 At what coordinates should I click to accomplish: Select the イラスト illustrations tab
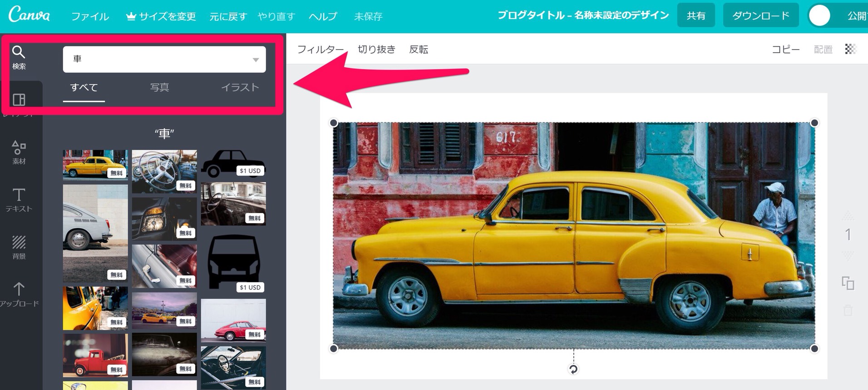click(240, 87)
